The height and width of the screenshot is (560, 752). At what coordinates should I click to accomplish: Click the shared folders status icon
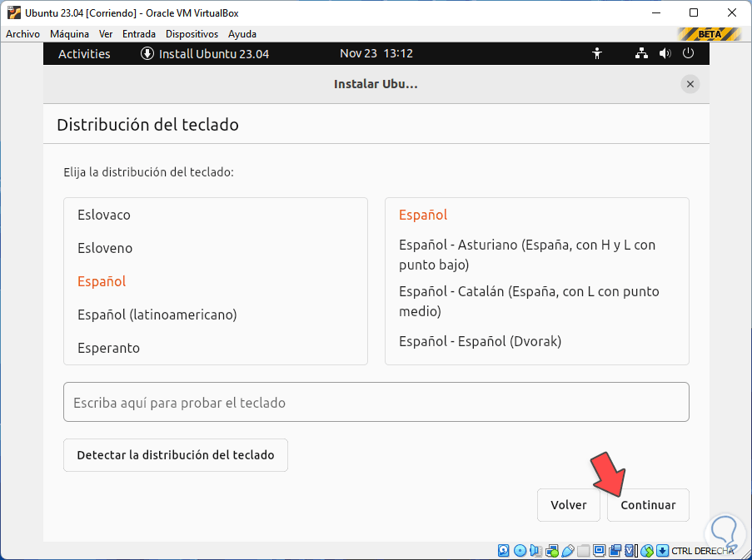point(584,550)
